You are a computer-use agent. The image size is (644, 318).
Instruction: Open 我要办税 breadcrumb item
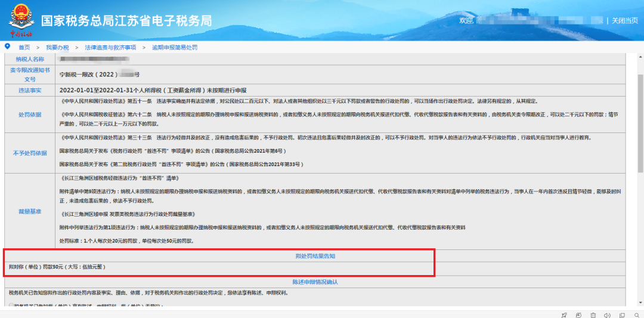click(x=57, y=48)
